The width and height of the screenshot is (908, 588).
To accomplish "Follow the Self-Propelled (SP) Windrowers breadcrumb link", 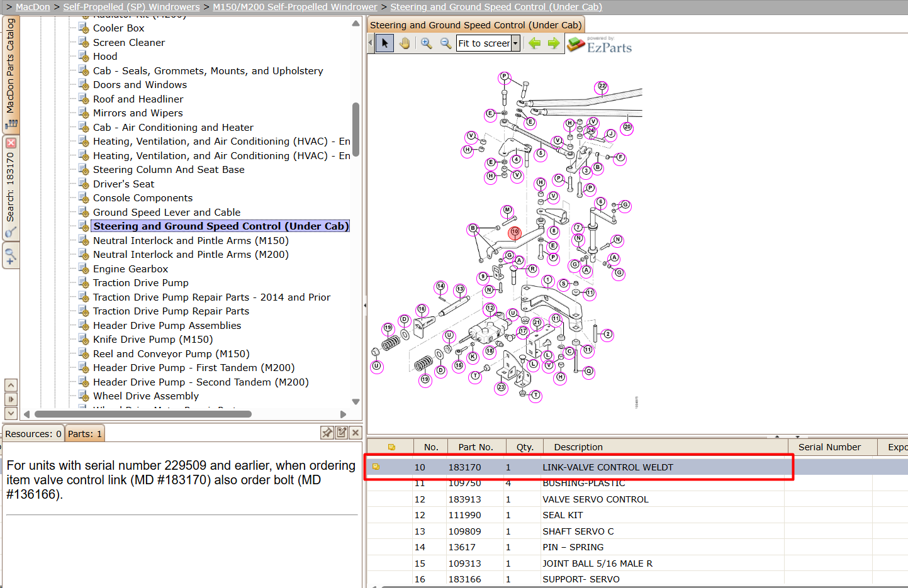I will [132, 7].
